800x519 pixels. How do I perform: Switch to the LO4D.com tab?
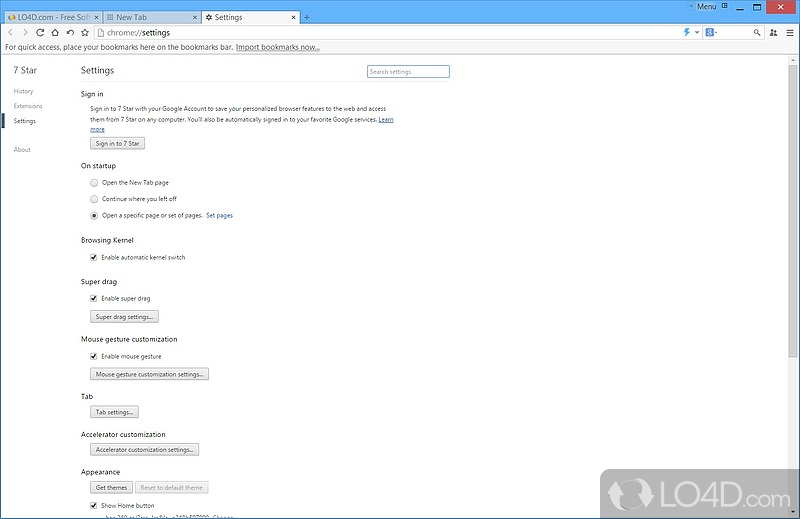pyautogui.click(x=53, y=17)
